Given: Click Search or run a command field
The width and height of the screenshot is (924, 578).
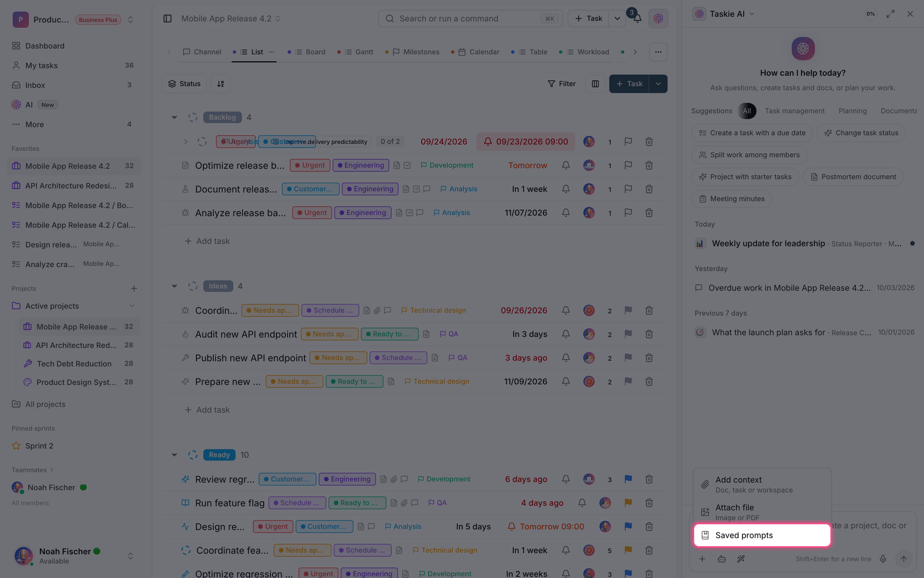Looking at the screenshot, I should point(470,18).
